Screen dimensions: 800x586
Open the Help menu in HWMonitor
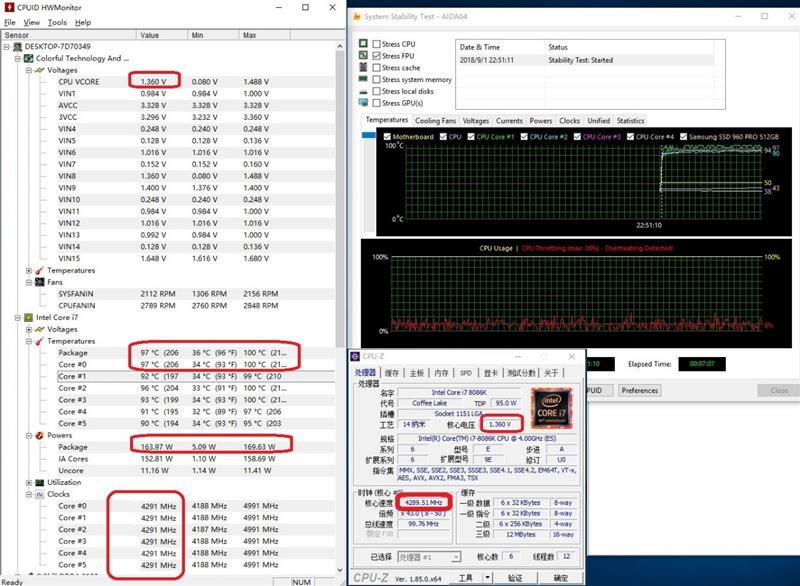[x=83, y=22]
